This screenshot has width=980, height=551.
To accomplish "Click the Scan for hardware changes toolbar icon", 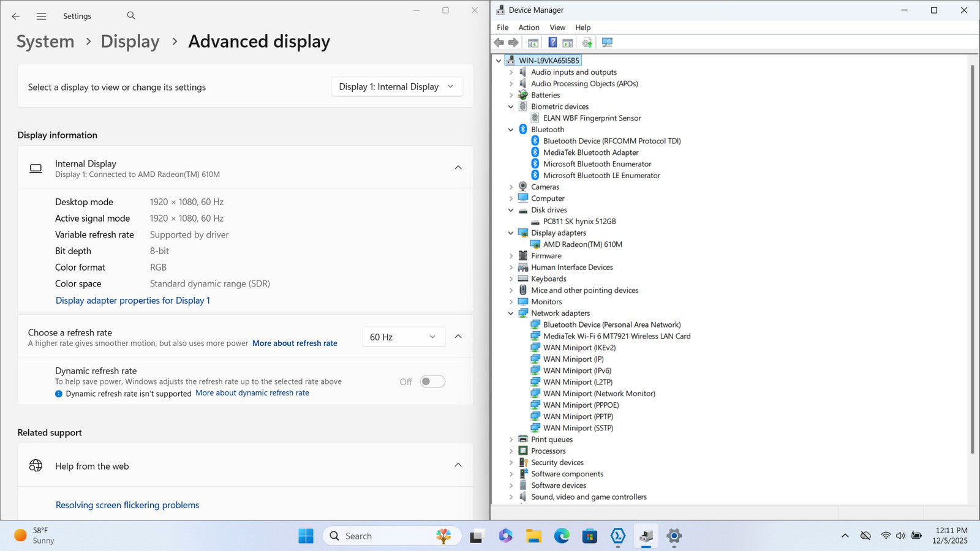I will (607, 42).
